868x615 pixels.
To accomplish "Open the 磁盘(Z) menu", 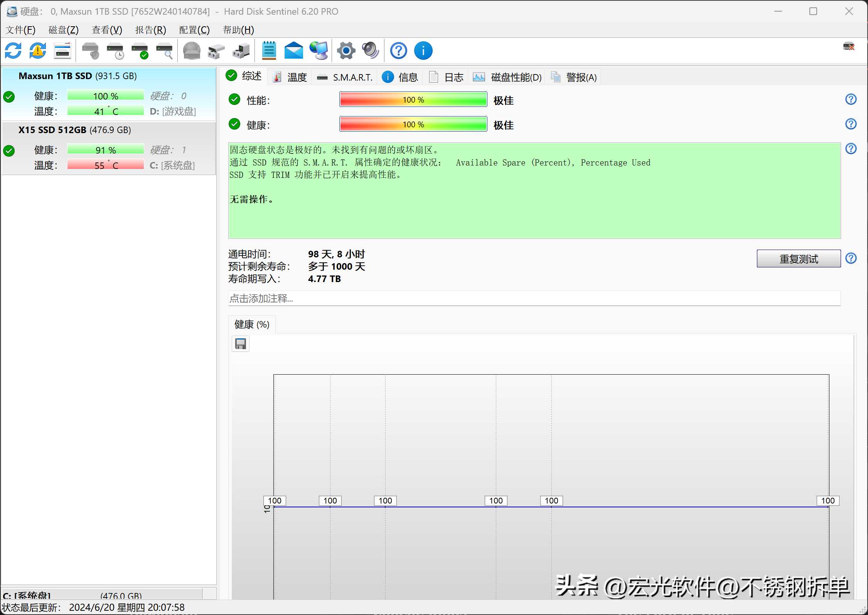I will pyautogui.click(x=64, y=30).
